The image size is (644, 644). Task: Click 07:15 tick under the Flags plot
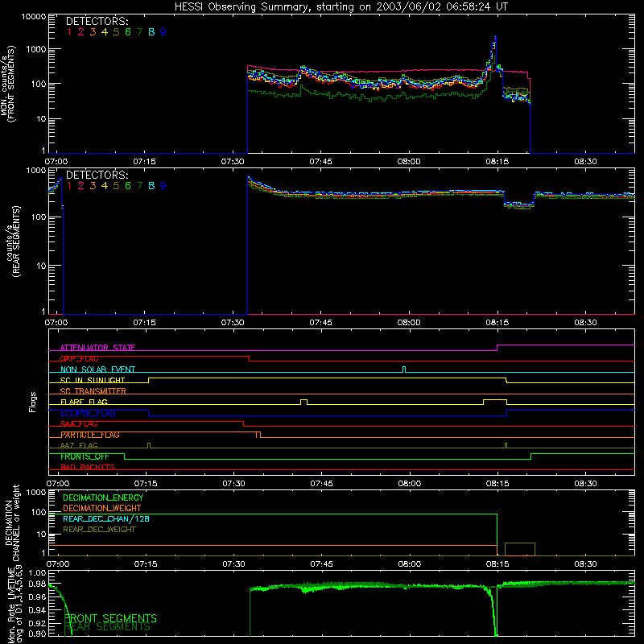click(146, 484)
